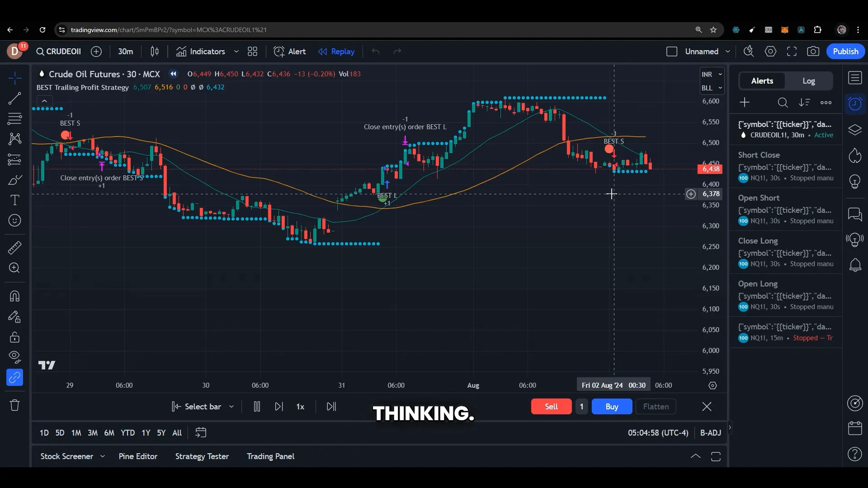868x488 pixels.
Task: Open the patterns drawing tools
Action: coord(14,139)
